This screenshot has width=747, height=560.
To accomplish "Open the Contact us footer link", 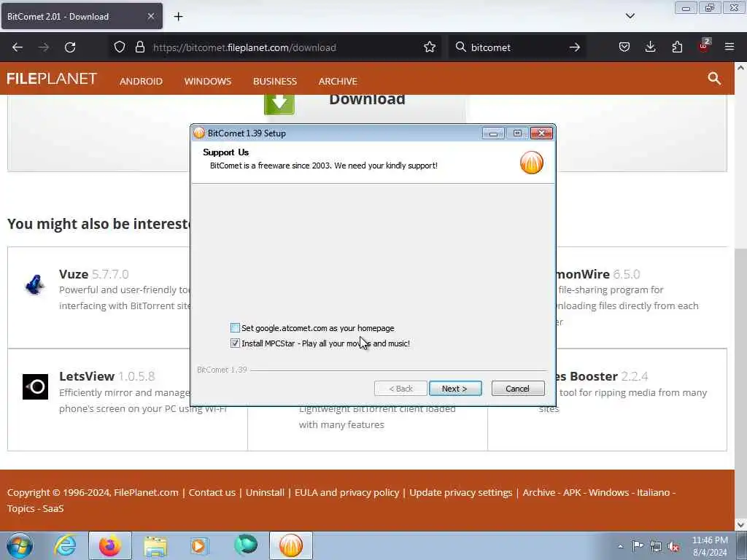I will (x=212, y=492).
